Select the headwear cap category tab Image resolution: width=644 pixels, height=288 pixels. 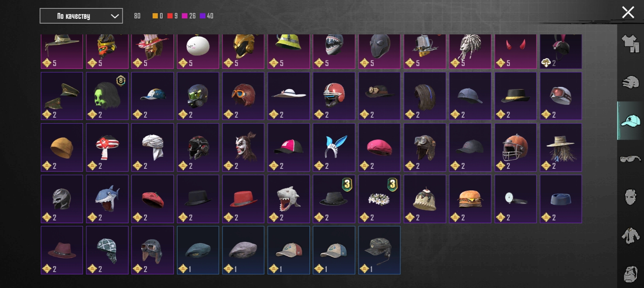pos(630,120)
